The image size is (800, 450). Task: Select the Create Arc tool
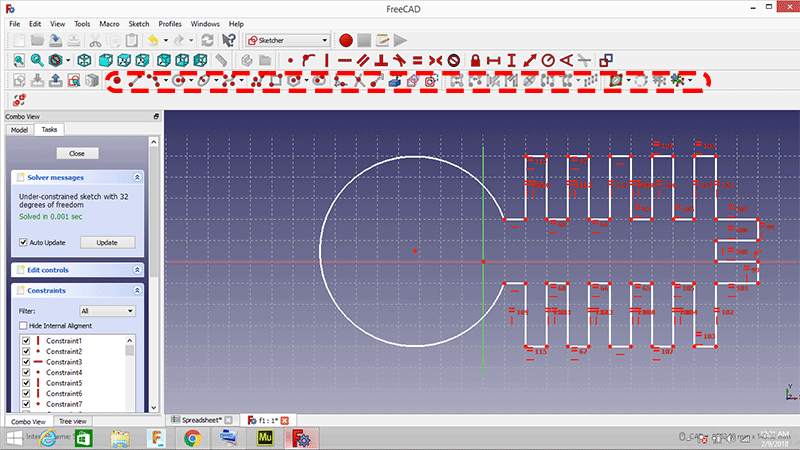pyautogui.click(x=154, y=81)
